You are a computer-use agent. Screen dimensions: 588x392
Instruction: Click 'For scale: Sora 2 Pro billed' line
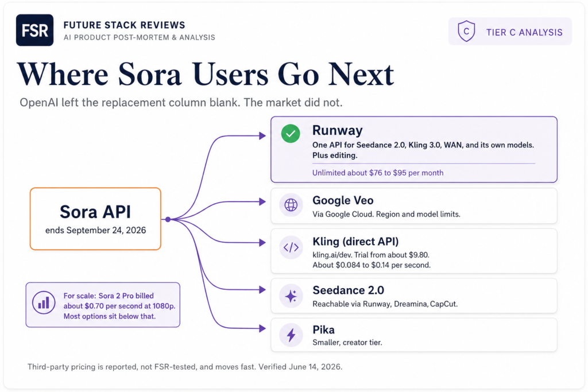[x=109, y=296]
